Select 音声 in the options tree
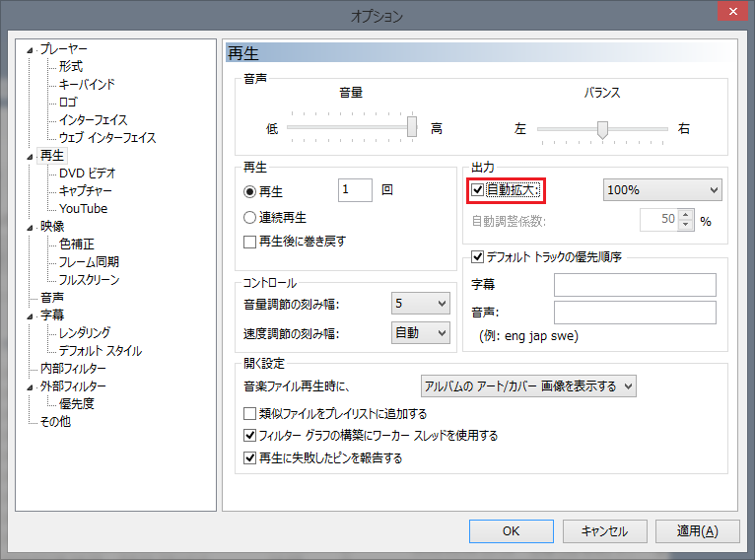 (x=52, y=298)
